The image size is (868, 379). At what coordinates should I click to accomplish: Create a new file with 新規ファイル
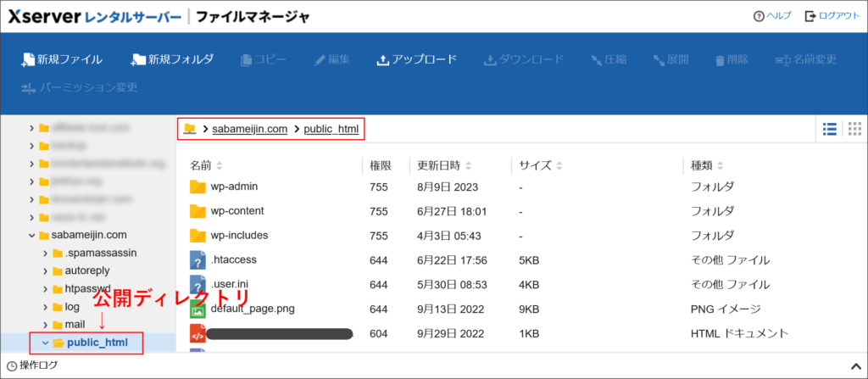click(x=61, y=60)
